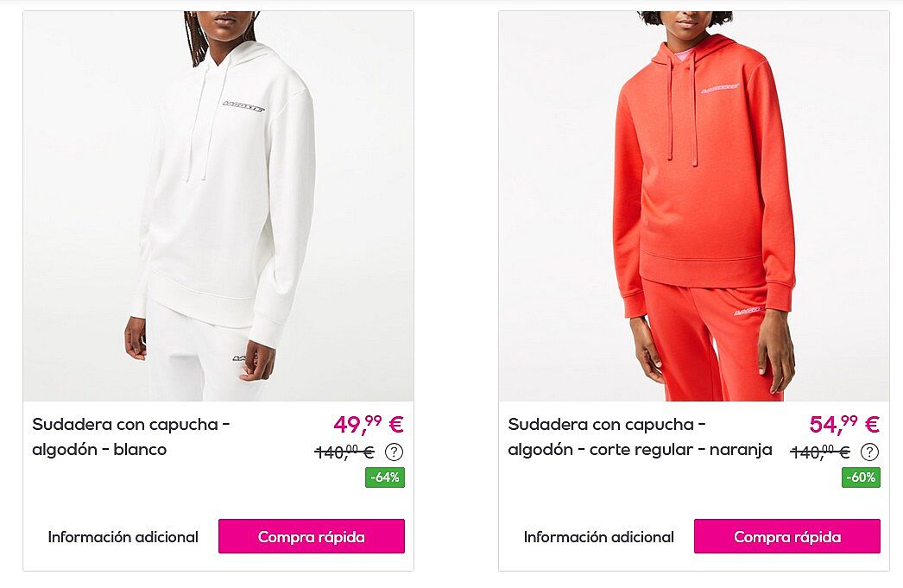The image size is (903, 588).
Task: Click the Lacoste logo on the orange hoodie
Action: (720, 88)
